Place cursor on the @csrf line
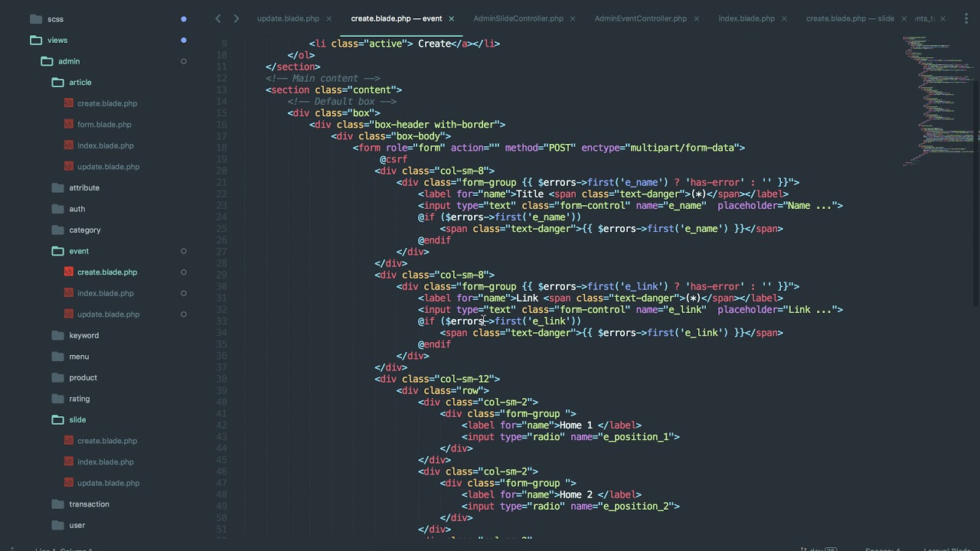Screen dimensions: 980x551 (394, 159)
